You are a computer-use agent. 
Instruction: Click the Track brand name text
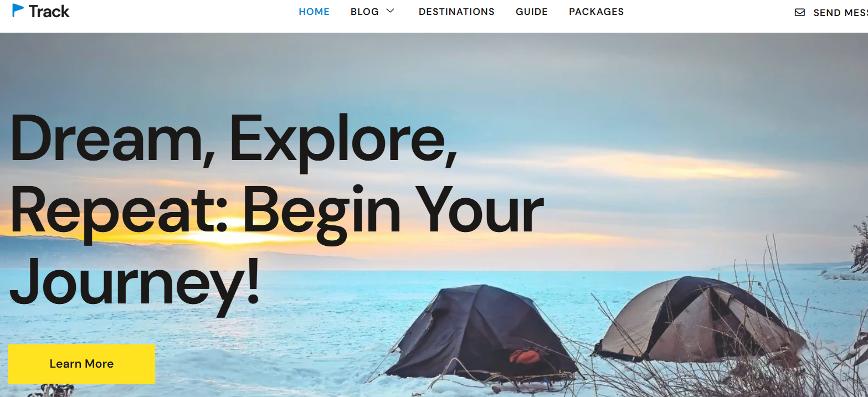(x=49, y=11)
